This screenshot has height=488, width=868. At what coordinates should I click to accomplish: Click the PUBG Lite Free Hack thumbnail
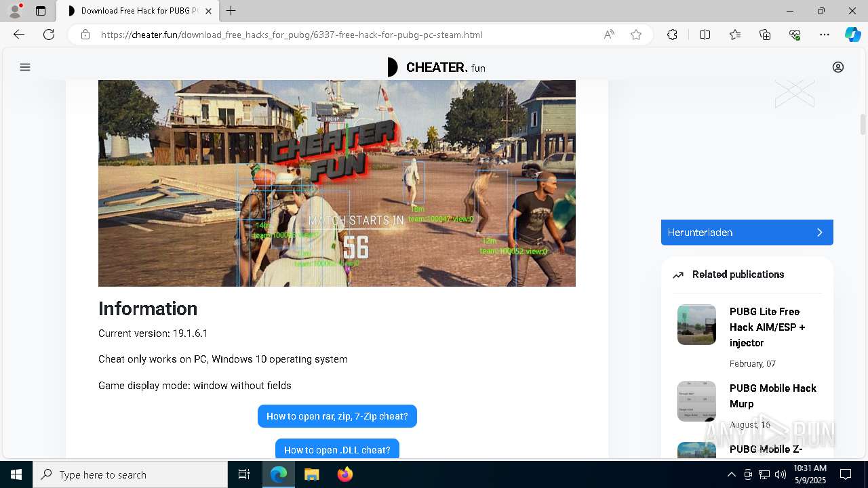tap(696, 325)
